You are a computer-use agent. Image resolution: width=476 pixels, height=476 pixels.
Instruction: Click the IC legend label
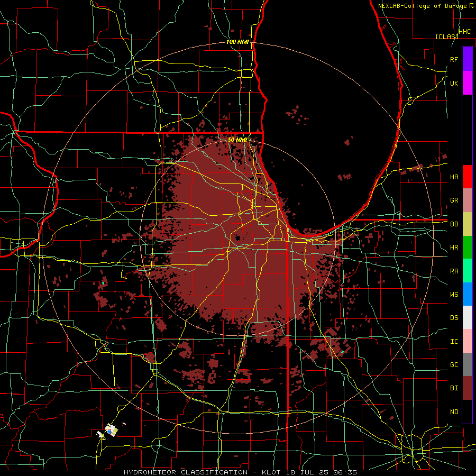[454, 342]
